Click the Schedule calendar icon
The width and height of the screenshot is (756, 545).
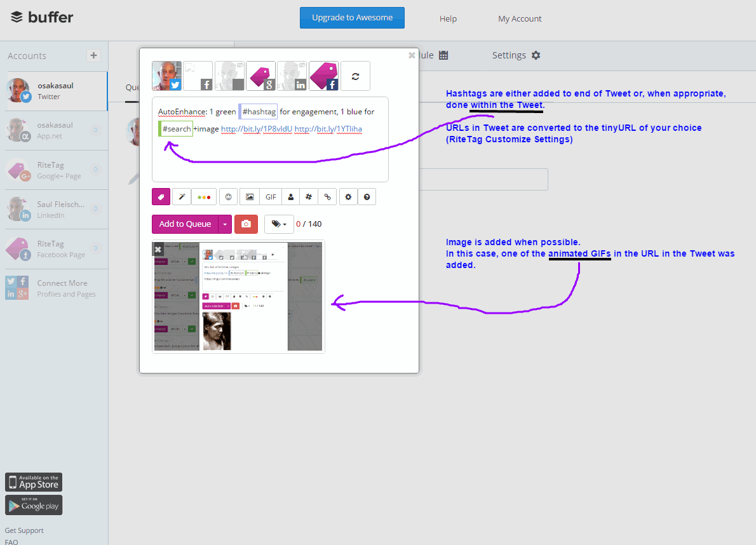(x=443, y=55)
